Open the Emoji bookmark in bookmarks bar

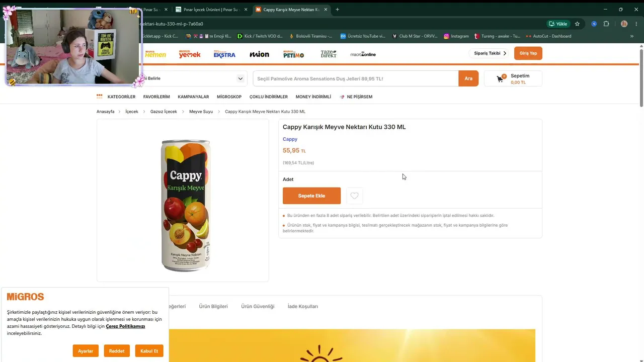[208, 36]
